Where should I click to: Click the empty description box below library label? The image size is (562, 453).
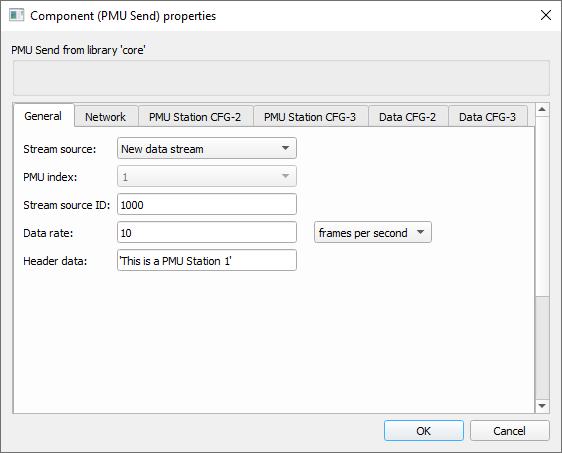(x=281, y=78)
